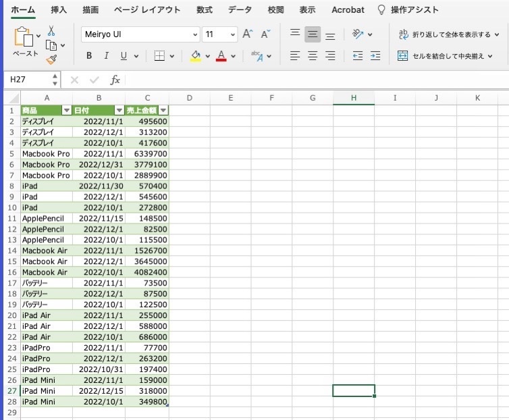Toggle underline formatting

[124, 56]
